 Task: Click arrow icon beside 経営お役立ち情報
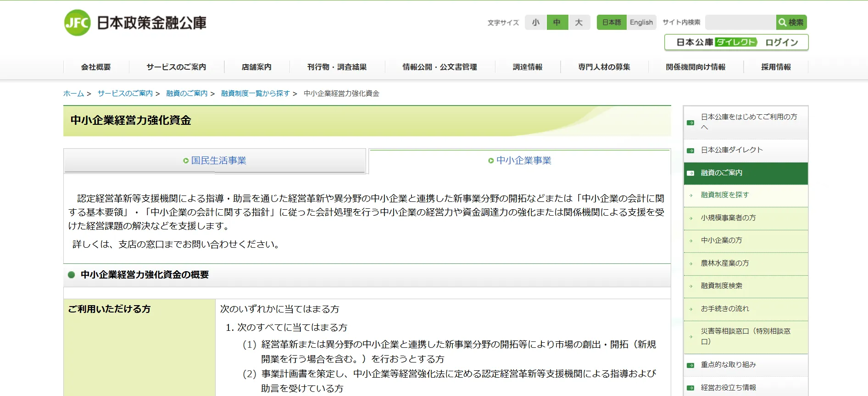pyautogui.click(x=690, y=388)
